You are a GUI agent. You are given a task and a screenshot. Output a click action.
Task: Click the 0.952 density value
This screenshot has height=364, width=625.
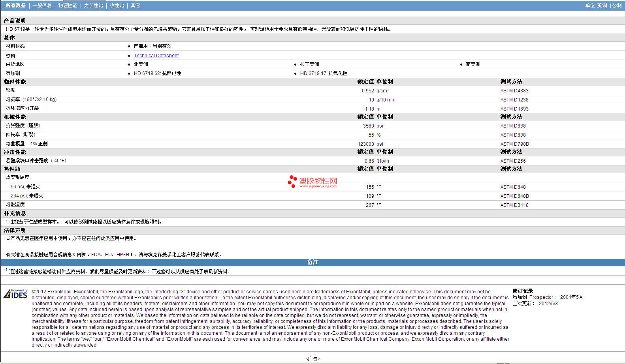(367, 91)
